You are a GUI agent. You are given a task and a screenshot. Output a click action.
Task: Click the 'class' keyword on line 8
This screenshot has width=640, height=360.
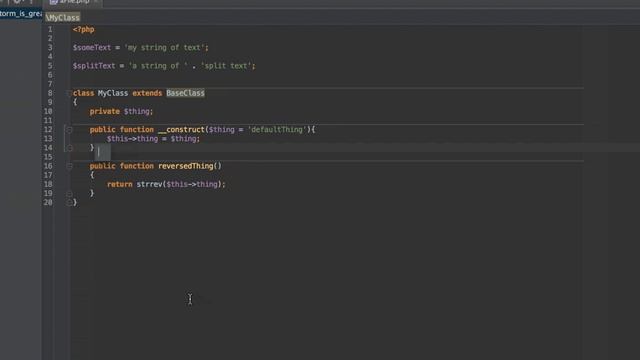(x=83, y=93)
